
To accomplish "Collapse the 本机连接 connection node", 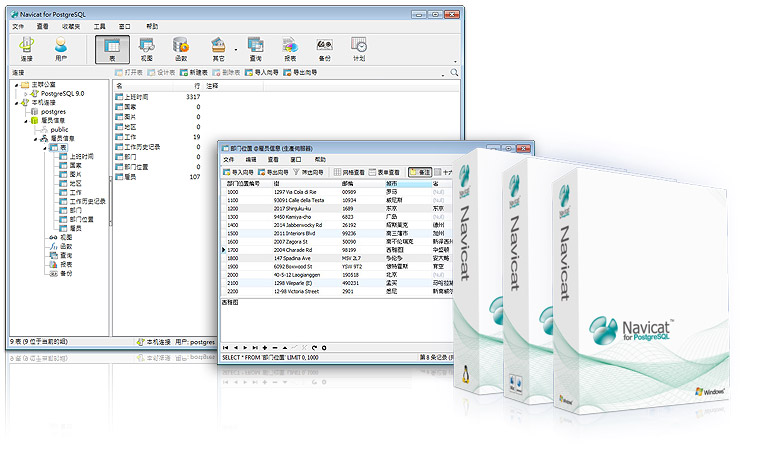I will (17, 103).
